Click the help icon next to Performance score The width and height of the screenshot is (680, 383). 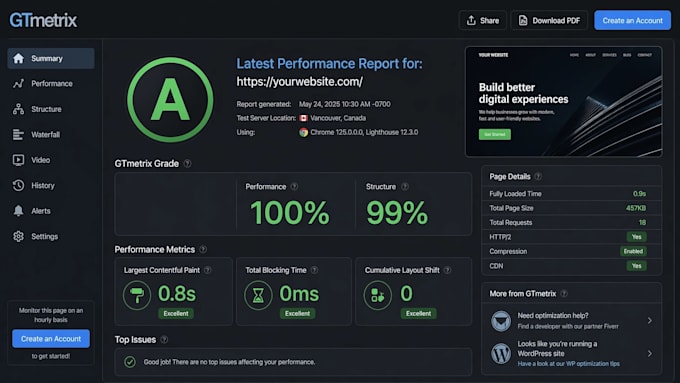(294, 187)
